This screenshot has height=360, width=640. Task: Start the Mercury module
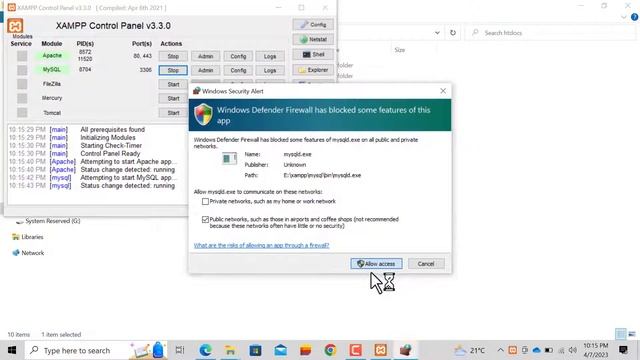(173, 98)
